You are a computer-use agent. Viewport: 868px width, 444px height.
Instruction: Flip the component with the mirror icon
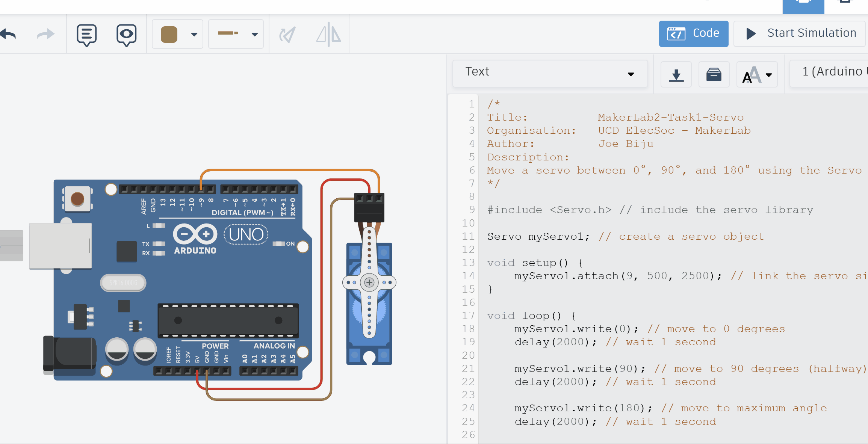328,33
